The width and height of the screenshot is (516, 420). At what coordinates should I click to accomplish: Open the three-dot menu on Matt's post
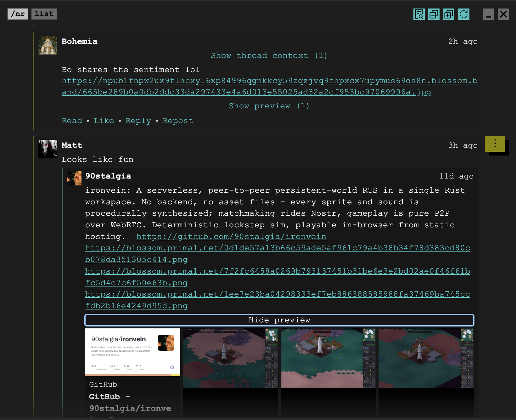[495, 144]
